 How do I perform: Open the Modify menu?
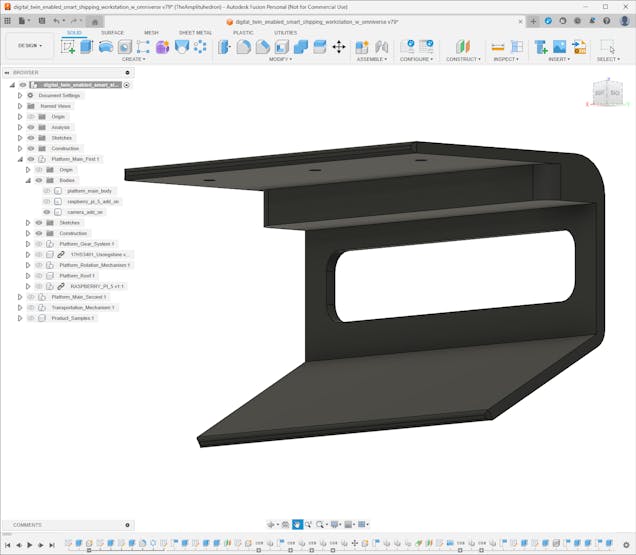(x=281, y=59)
